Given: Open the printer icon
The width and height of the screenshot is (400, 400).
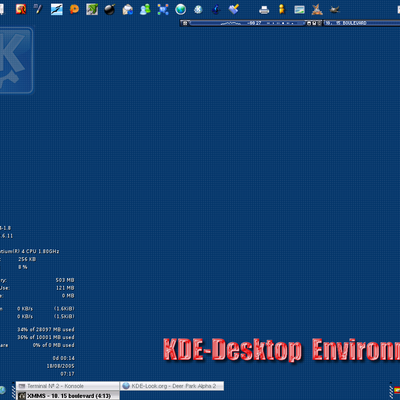Looking at the screenshot, I should (264, 10).
